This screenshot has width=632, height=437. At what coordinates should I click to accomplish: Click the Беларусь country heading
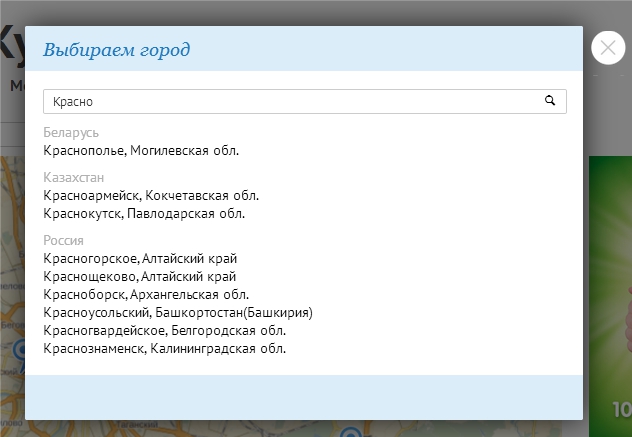tap(71, 133)
